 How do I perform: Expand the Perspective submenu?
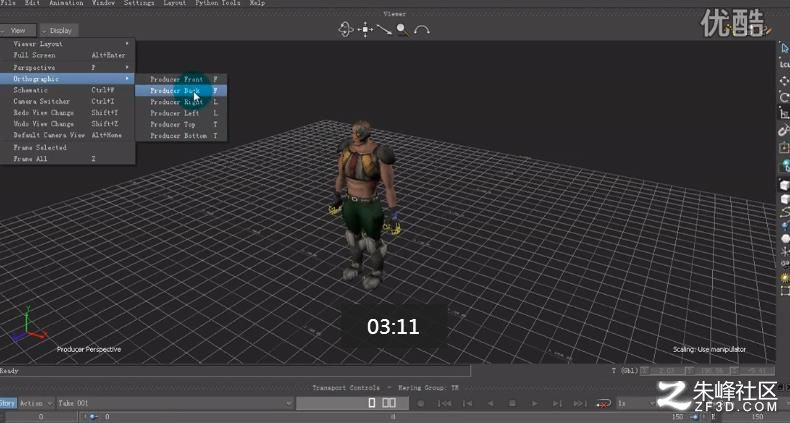pos(68,67)
